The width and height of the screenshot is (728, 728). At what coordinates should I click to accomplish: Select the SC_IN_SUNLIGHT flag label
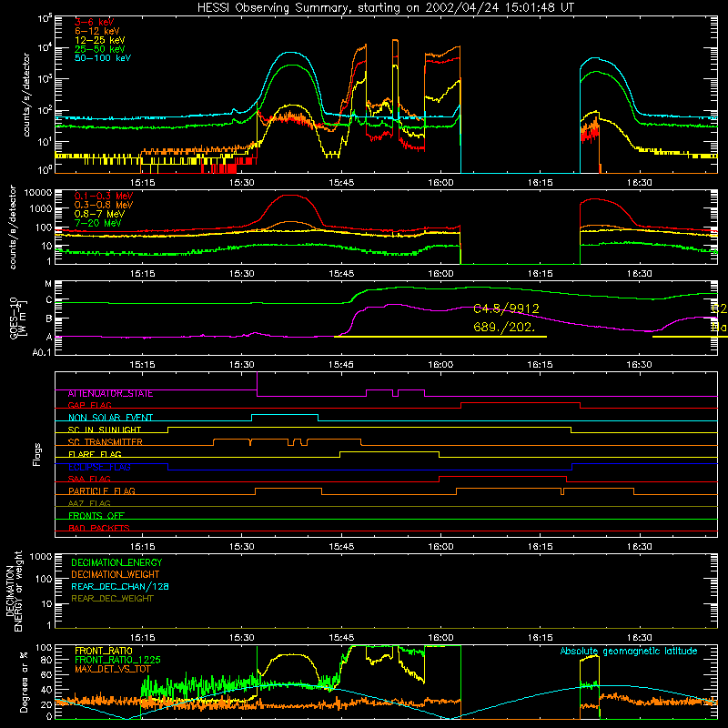pyautogui.click(x=105, y=430)
